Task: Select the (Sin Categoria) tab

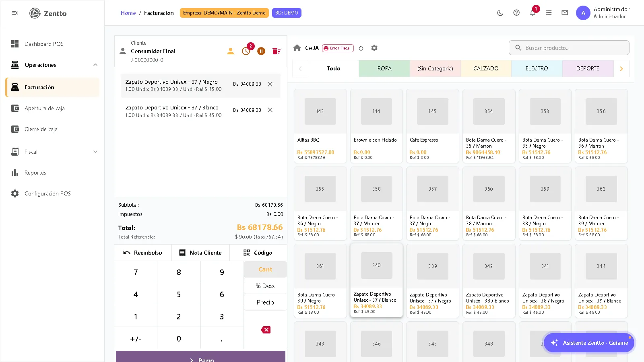Action: tap(435, 69)
